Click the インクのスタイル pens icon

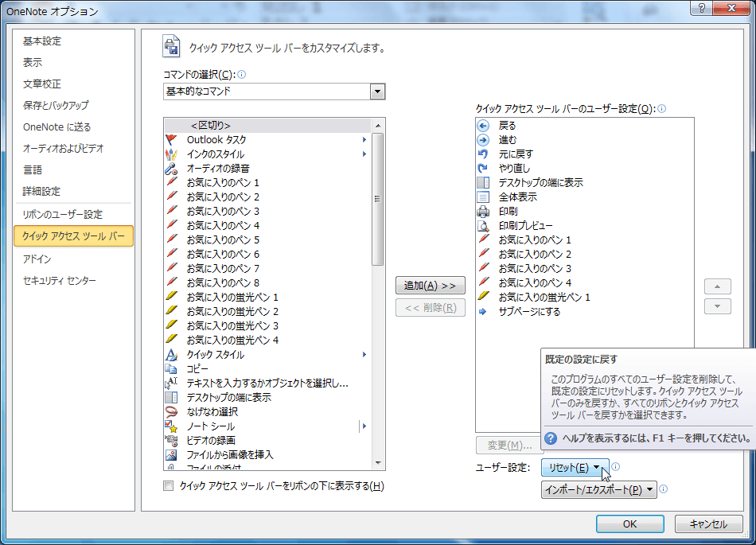[171, 154]
